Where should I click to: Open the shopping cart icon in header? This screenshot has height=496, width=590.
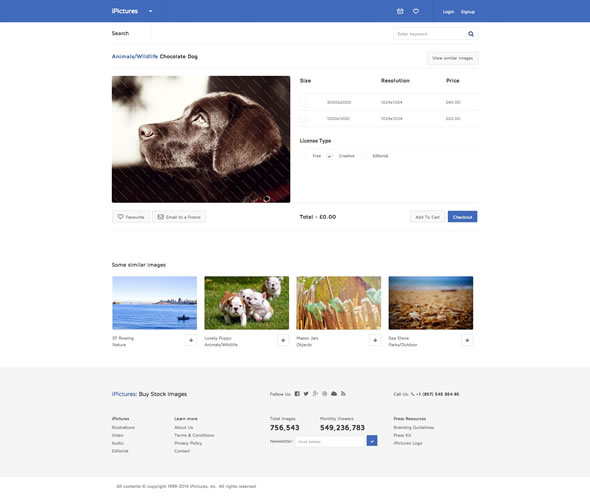pyautogui.click(x=400, y=11)
